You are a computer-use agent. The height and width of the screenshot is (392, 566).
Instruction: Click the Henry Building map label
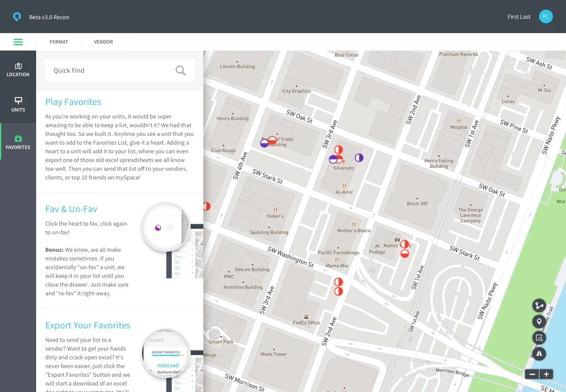click(x=232, y=118)
